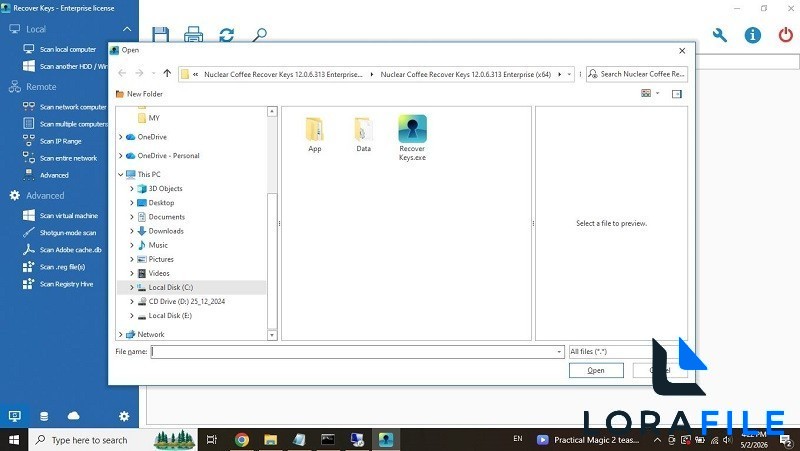Collapse the This PC tree node

point(120,174)
